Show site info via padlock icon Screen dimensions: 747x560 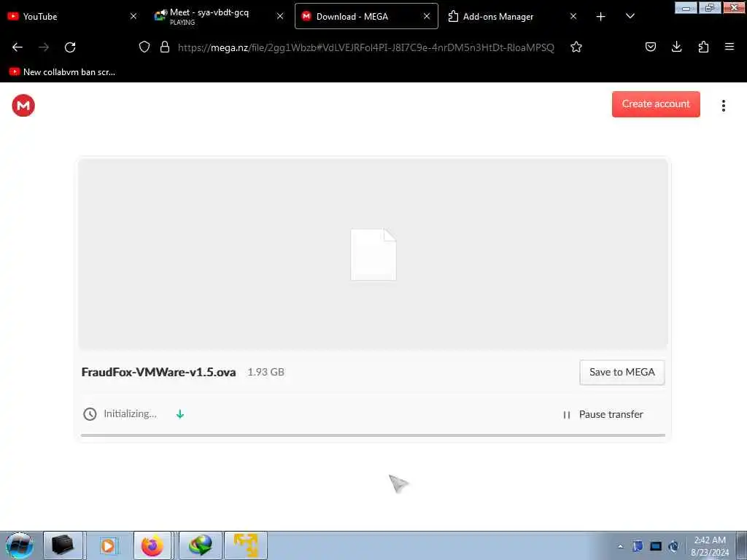[165, 47]
